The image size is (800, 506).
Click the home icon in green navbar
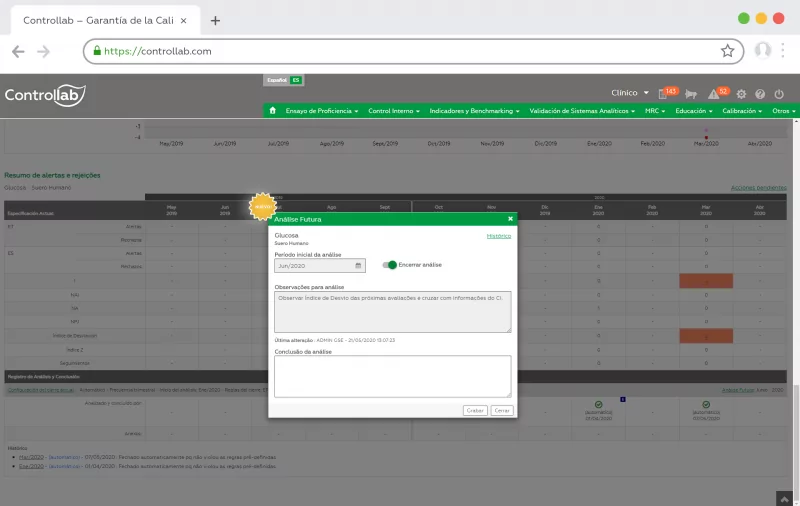272,111
